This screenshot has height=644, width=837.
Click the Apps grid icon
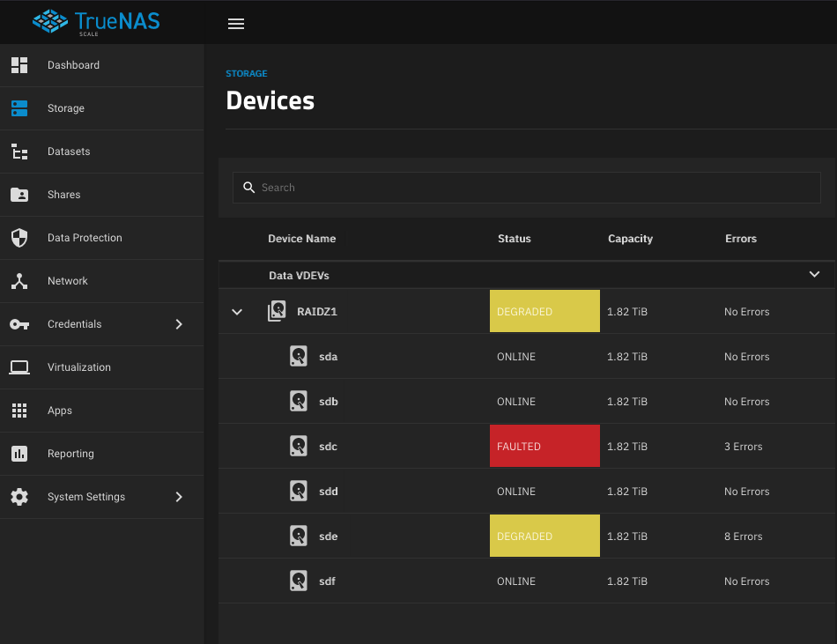[x=19, y=411]
